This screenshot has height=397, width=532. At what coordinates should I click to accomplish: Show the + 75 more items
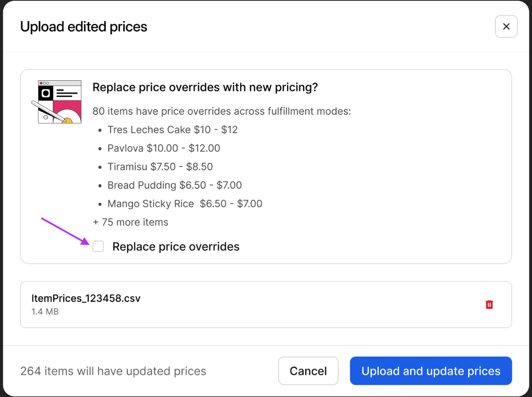130,222
